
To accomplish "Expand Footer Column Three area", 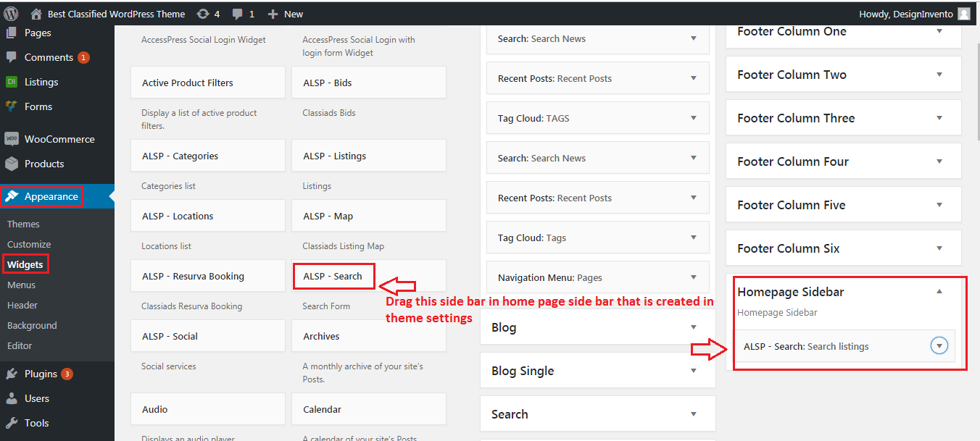I will click(939, 118).
